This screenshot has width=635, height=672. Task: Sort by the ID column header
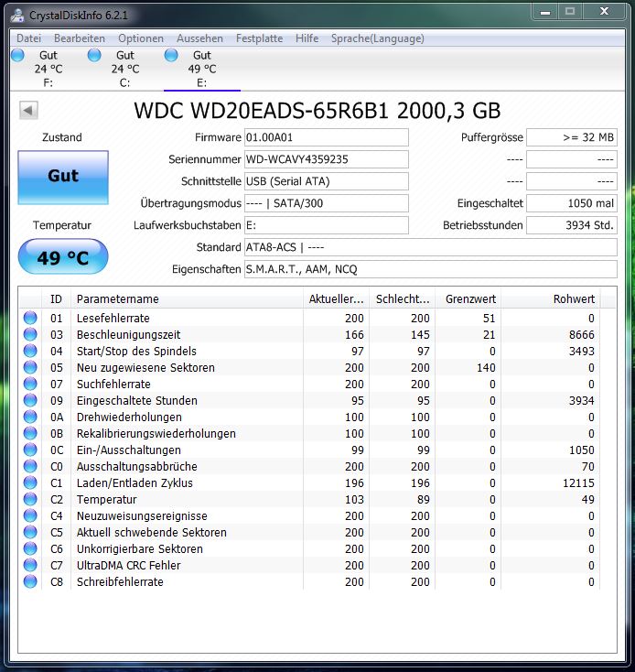(x=56, y=298)
